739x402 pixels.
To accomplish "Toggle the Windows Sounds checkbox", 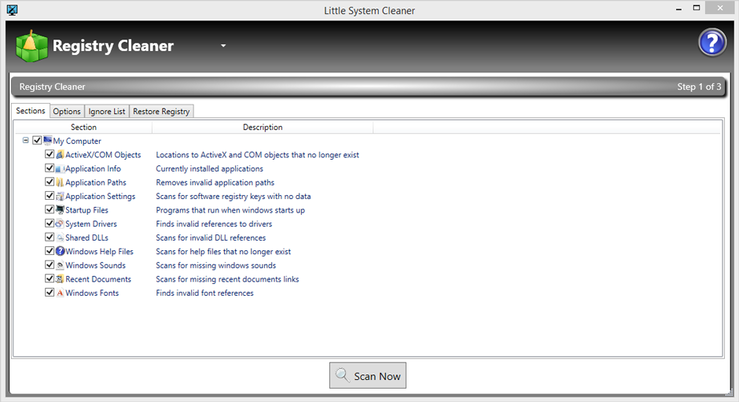I will (49, 264).
